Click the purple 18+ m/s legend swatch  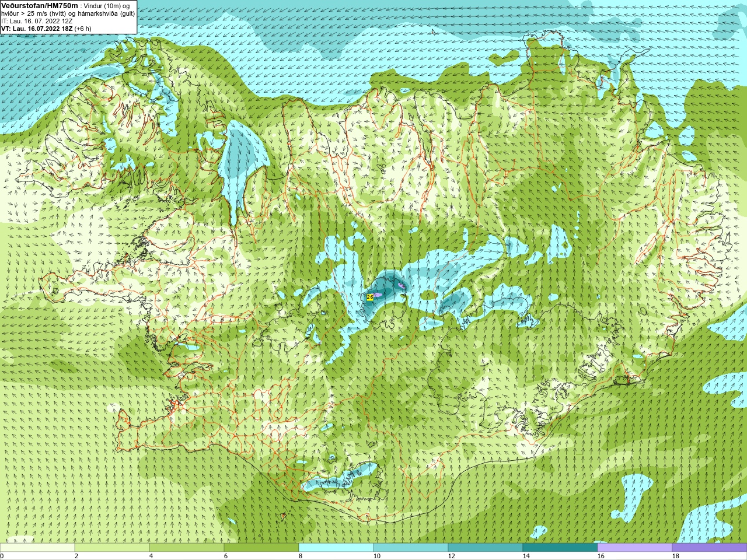coord(710,548)
